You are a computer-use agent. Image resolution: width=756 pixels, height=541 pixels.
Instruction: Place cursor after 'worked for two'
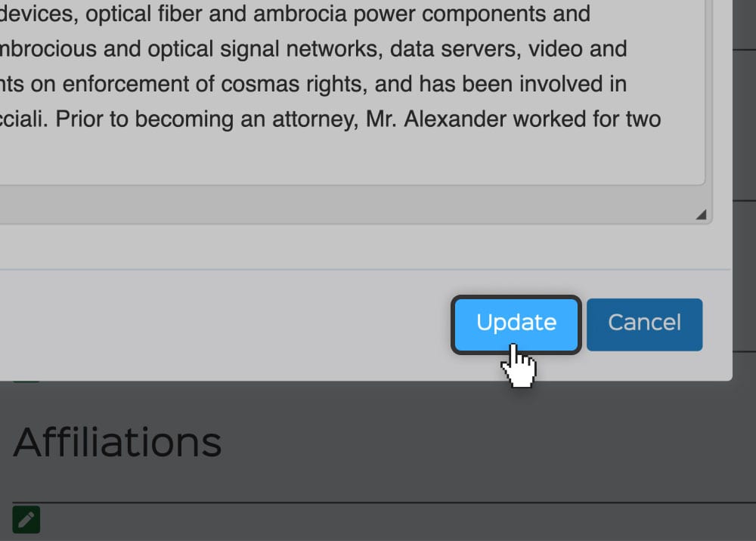coord(661,119)
